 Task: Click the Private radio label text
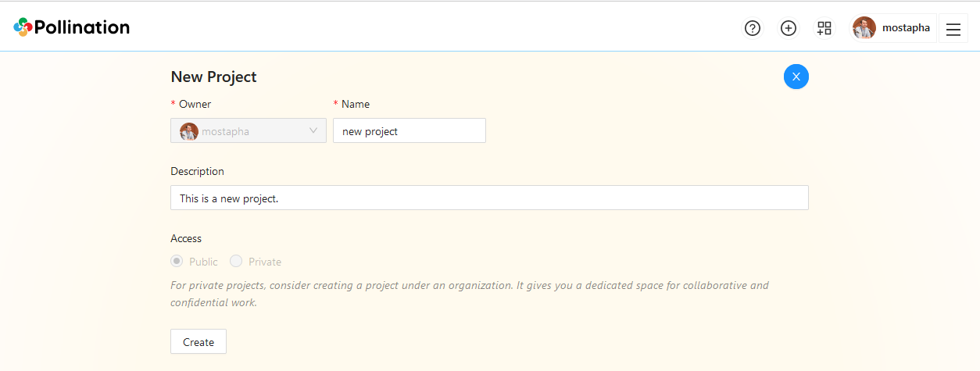[265, 262]
